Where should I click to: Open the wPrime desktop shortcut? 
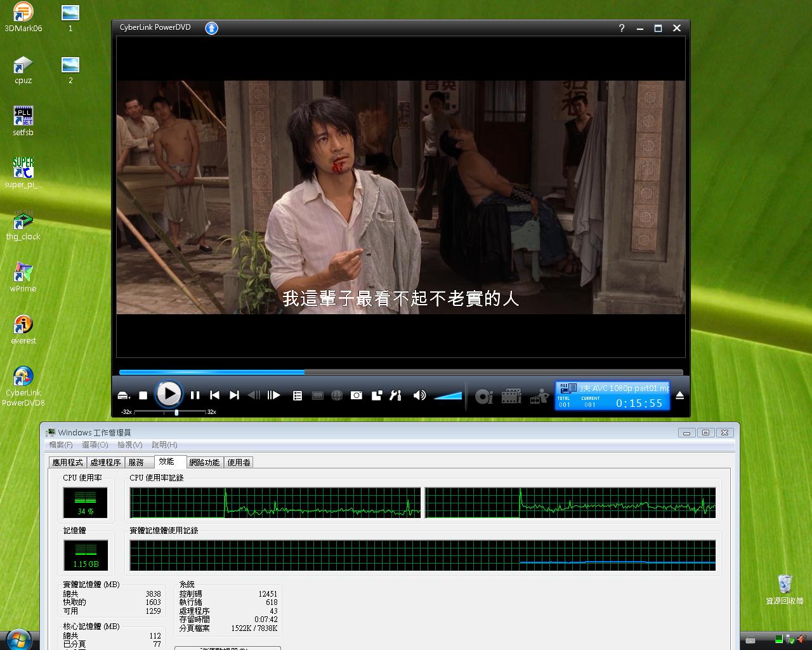pyautogui.click(x=23, y=278)
